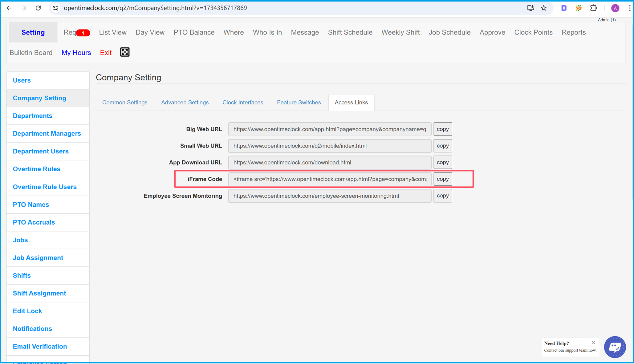Open the orange coupon extension icon
Screen dimensions: 634x364
(x=579, y=8)
